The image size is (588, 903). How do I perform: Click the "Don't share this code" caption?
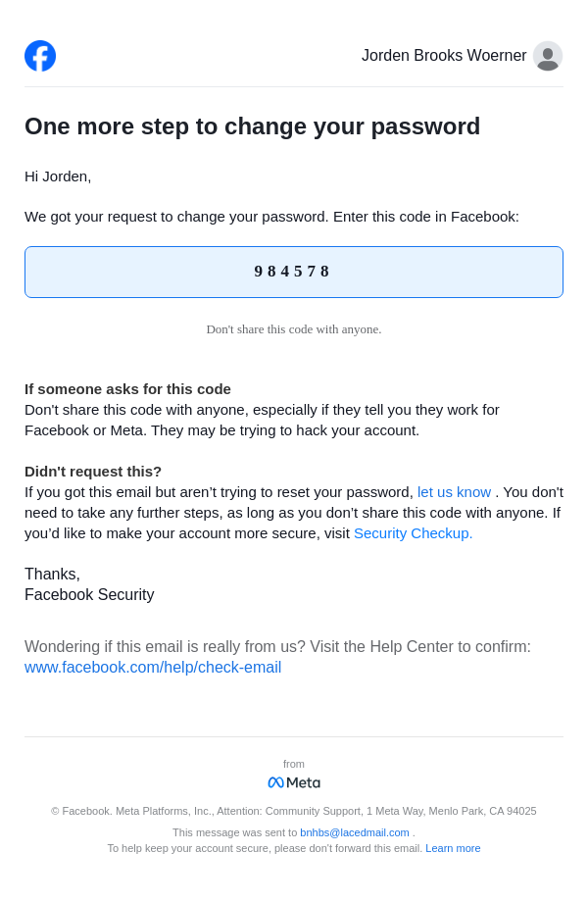click(294, 329)
